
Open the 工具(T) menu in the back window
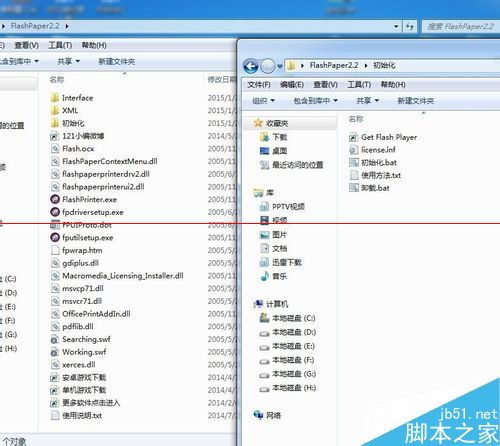(60, 45)
